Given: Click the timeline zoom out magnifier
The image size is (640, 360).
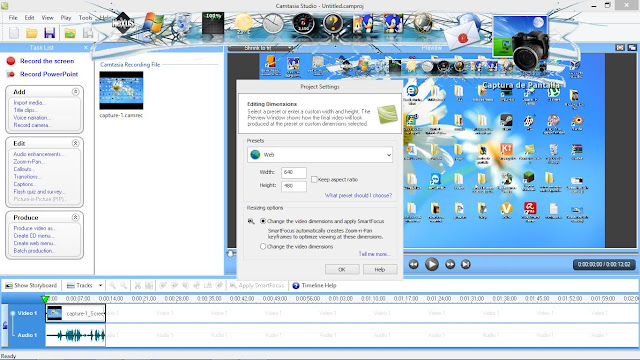Looking at the screenshot, I should coord(123,285).
